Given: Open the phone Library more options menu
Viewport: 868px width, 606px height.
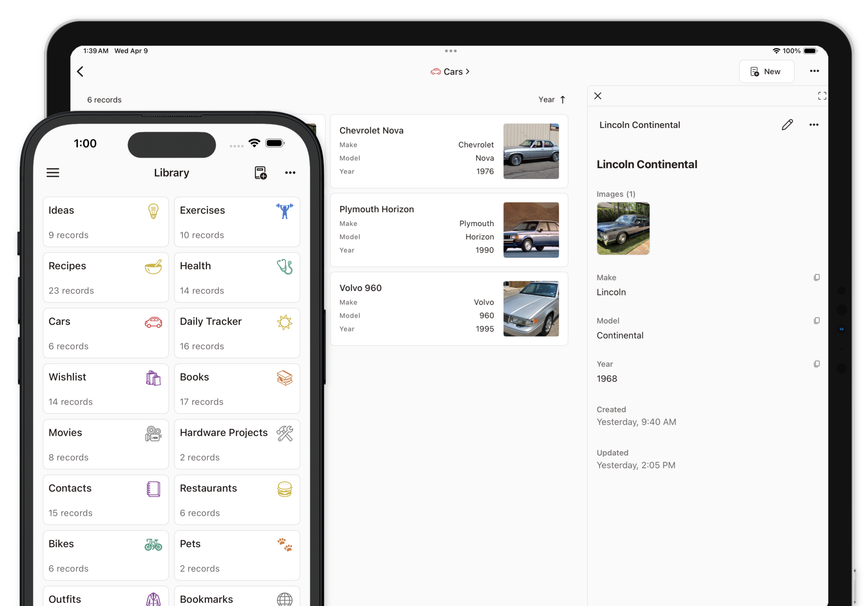Looking at the screenshot, I should point(290,173).
